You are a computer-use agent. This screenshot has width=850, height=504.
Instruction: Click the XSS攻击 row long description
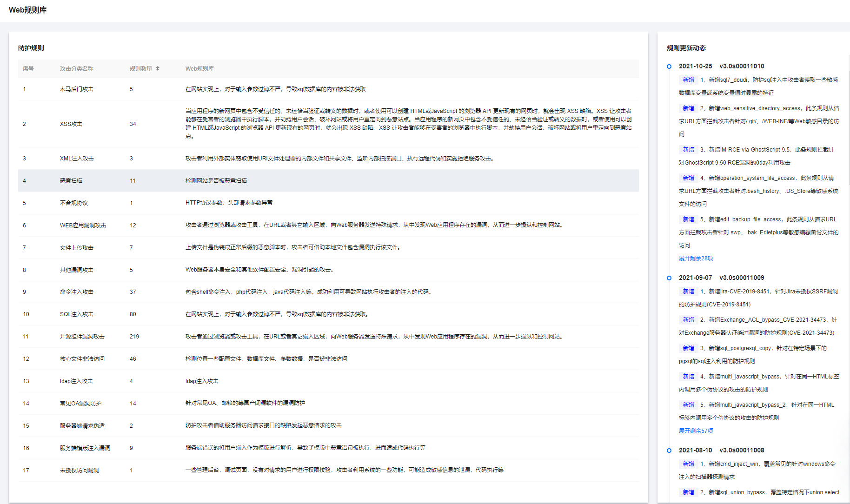409,124
